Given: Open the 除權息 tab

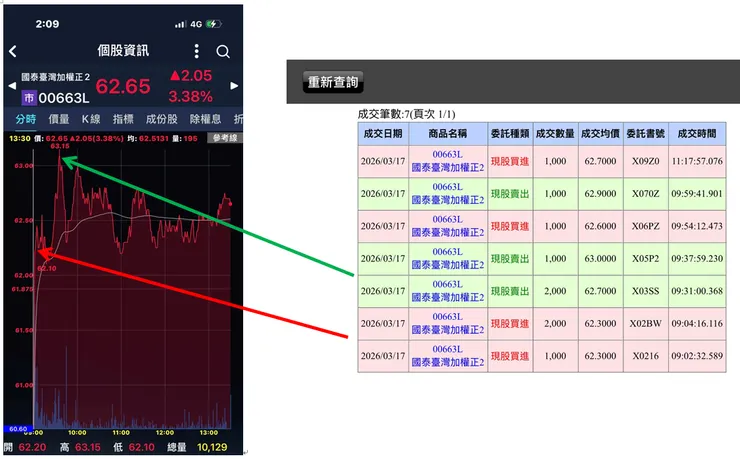Looking at the screenshot, I should 205,119.
